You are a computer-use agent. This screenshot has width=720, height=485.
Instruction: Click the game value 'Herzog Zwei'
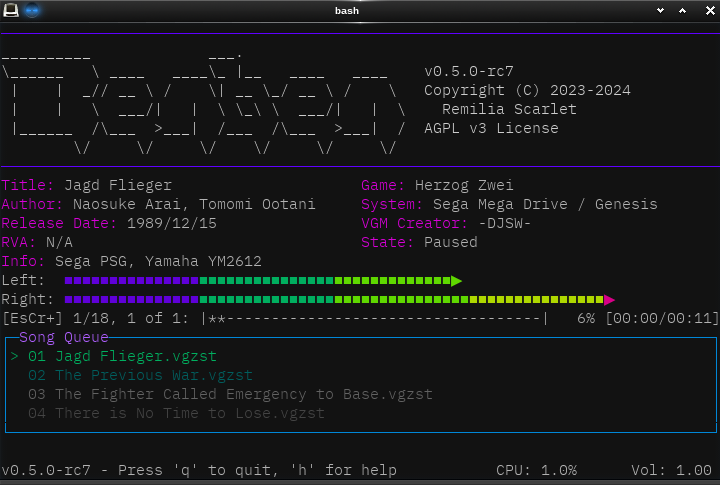click(464, 185)
